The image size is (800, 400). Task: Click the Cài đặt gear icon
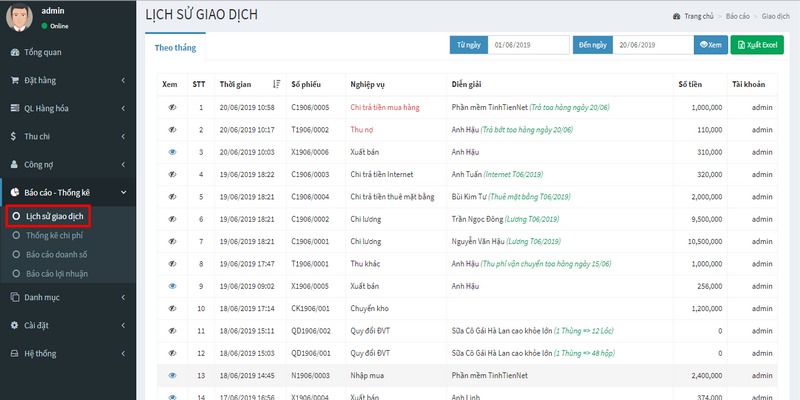click(14, 325)
